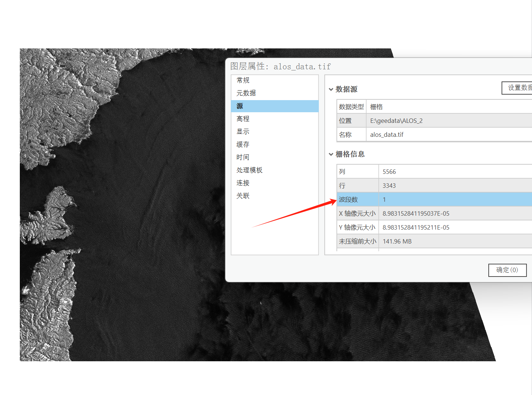点击"设置数据源"按钮
This screenshot has width=532, height=395.
(517, 88)
